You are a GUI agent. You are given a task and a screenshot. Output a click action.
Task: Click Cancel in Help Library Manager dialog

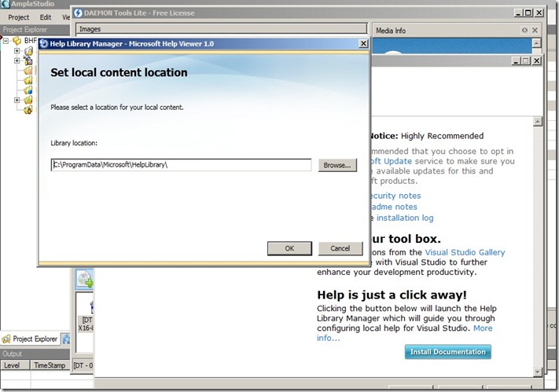[340, 248]
